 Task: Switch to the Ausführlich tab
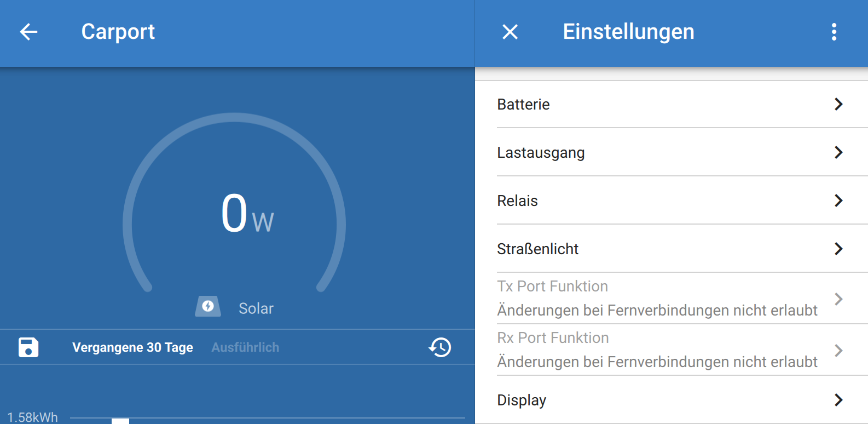point(245,347)
